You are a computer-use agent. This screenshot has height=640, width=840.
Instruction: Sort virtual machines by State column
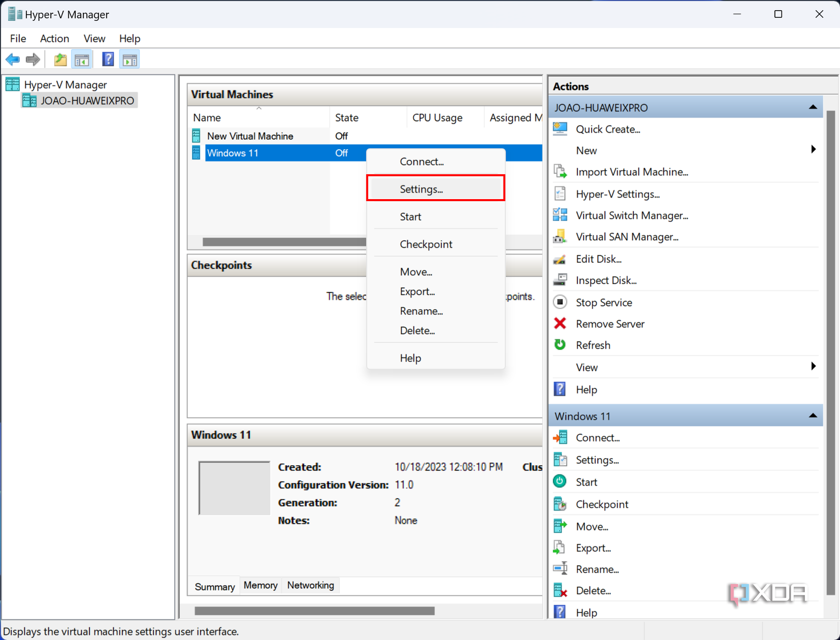[368, 117]
